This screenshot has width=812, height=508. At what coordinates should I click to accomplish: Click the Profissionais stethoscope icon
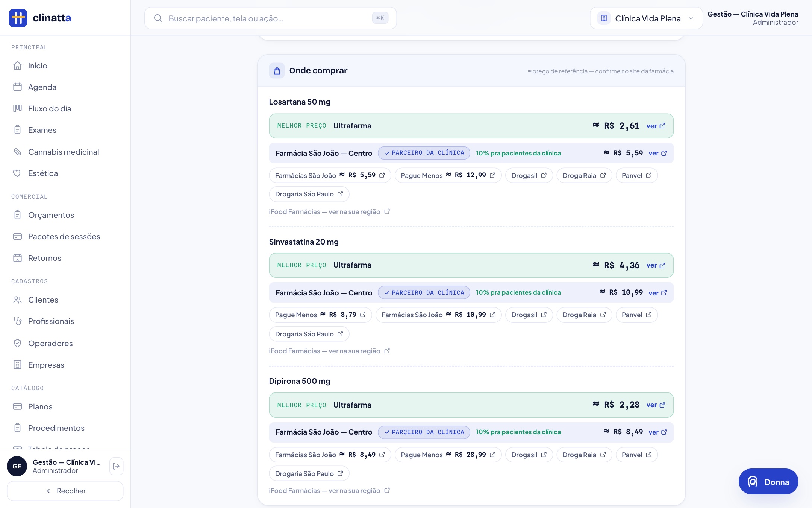click(x=17, y=321)
